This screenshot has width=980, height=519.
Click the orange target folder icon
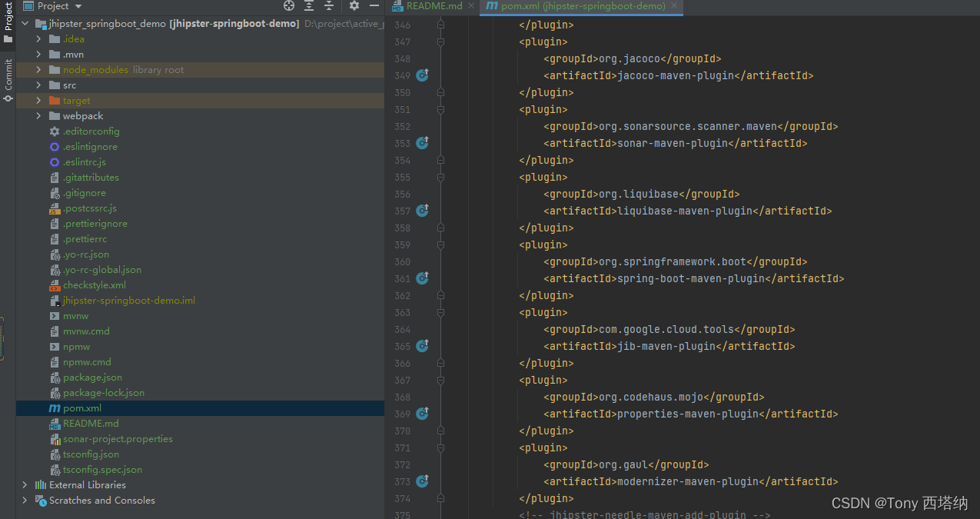point(55,101)
